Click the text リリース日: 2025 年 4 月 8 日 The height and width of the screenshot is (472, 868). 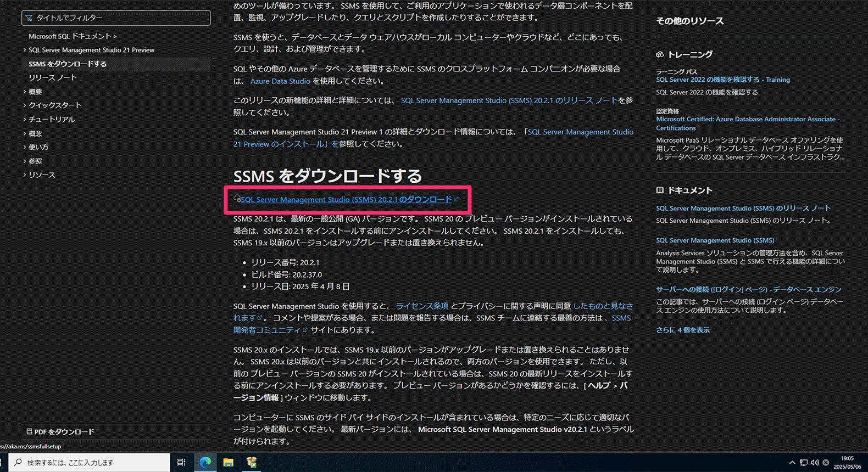point(301,286)
